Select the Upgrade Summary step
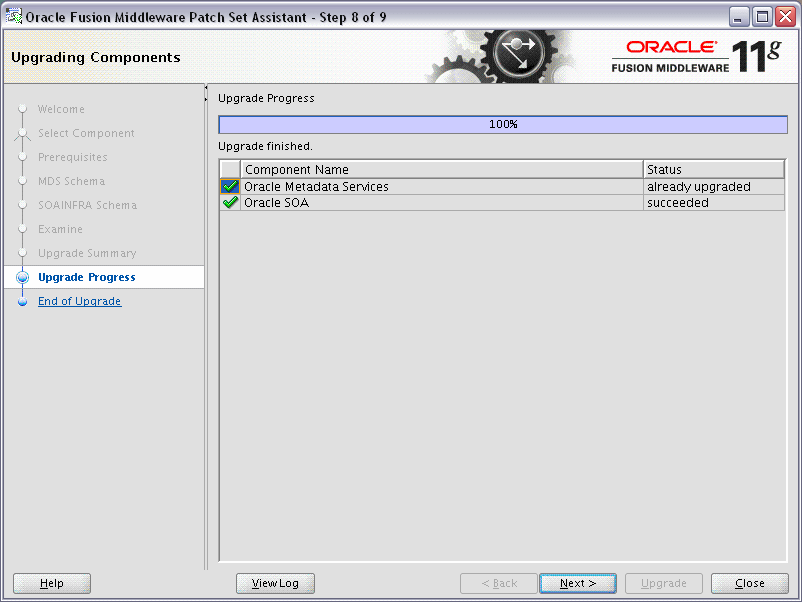Viewport: 802px width, 602px height. click(x=87, y=254)
